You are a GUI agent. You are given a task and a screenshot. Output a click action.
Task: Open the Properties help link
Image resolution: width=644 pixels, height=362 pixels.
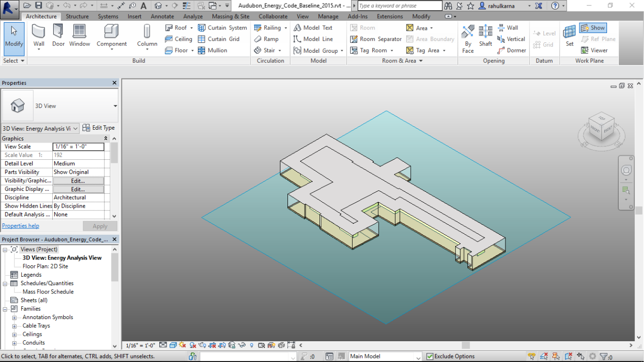click(20, 225)
